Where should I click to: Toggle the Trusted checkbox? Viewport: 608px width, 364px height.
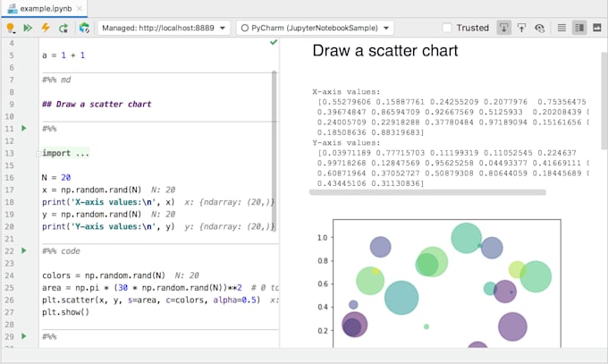click(x=447, y=28)
